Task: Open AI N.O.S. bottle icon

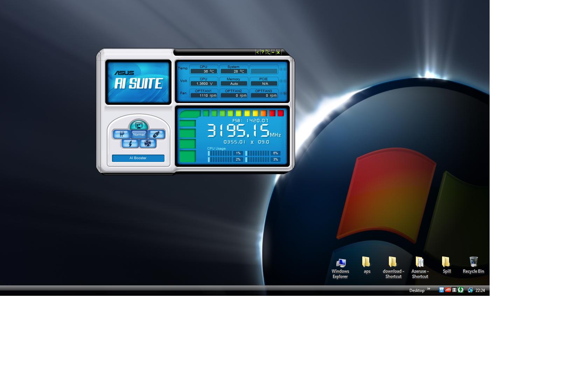Action: point(156,134)
